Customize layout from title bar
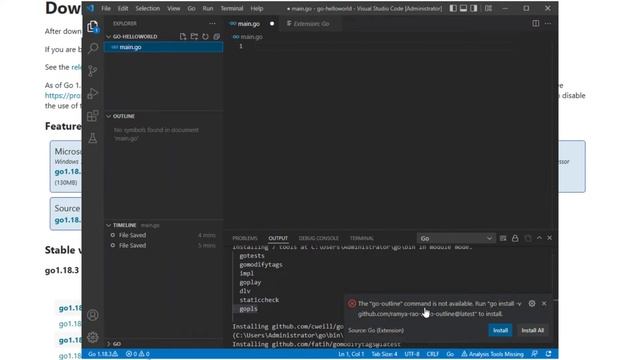The image size is (640, 360). 488,8
